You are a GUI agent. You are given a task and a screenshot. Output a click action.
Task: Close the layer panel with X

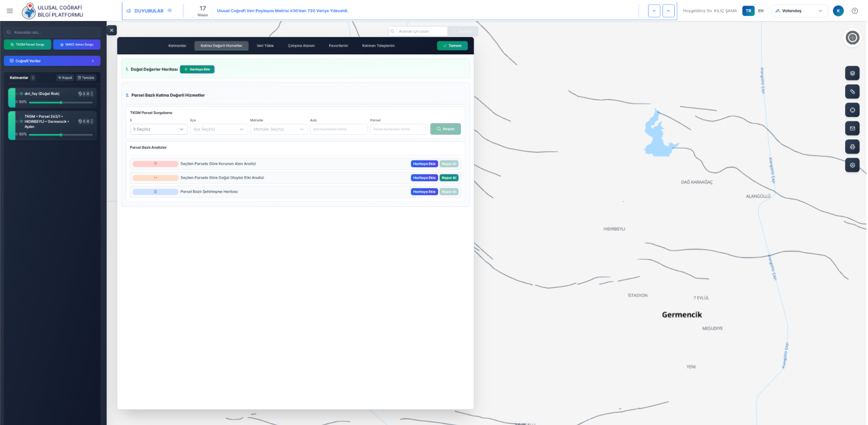pyautogui.click(x=112, y=30)
